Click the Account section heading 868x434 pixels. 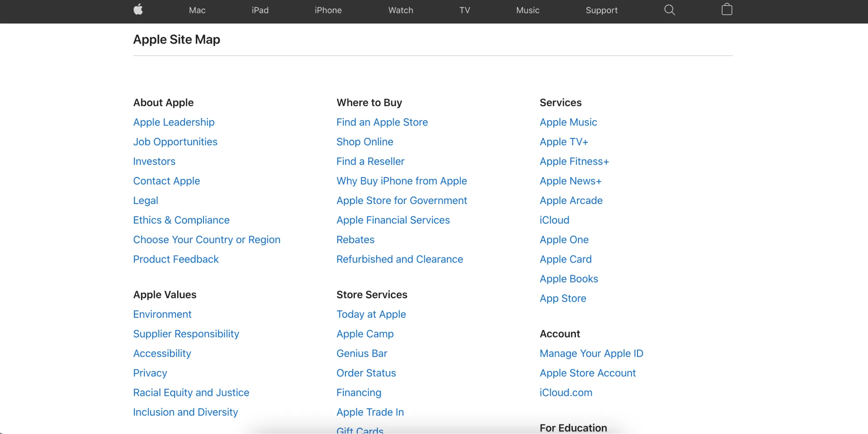pos(560,334)
